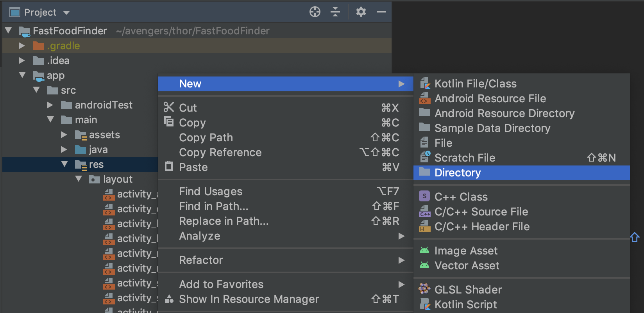Create a new Directory
This screenshot has width=644, height=313.
click(522, 173)
